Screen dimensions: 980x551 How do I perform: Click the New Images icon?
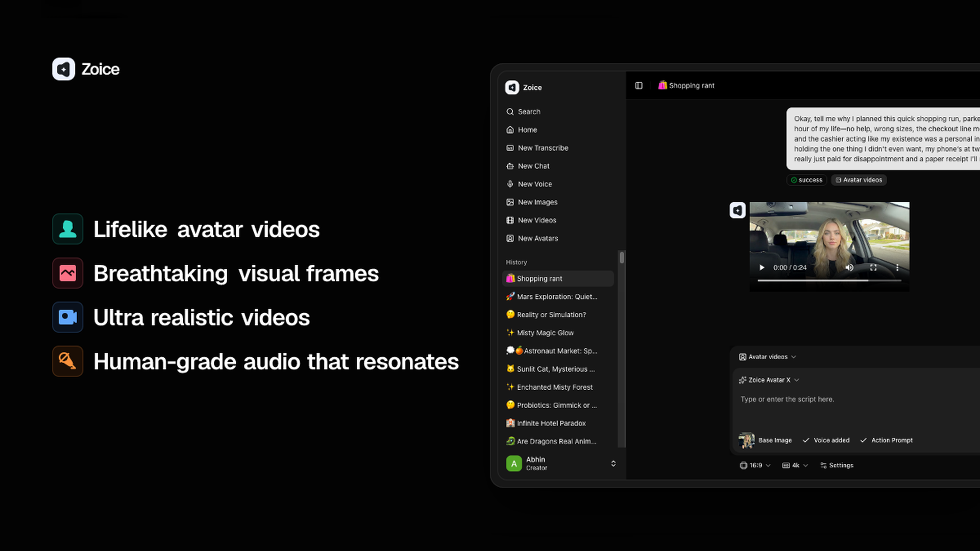pyautogui.click(x=510, y=202)
